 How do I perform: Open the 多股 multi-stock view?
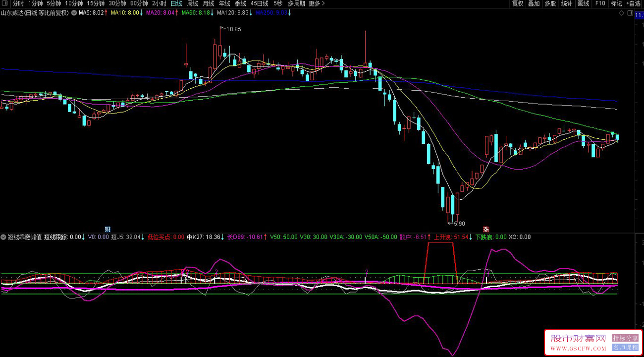(550, 3)
